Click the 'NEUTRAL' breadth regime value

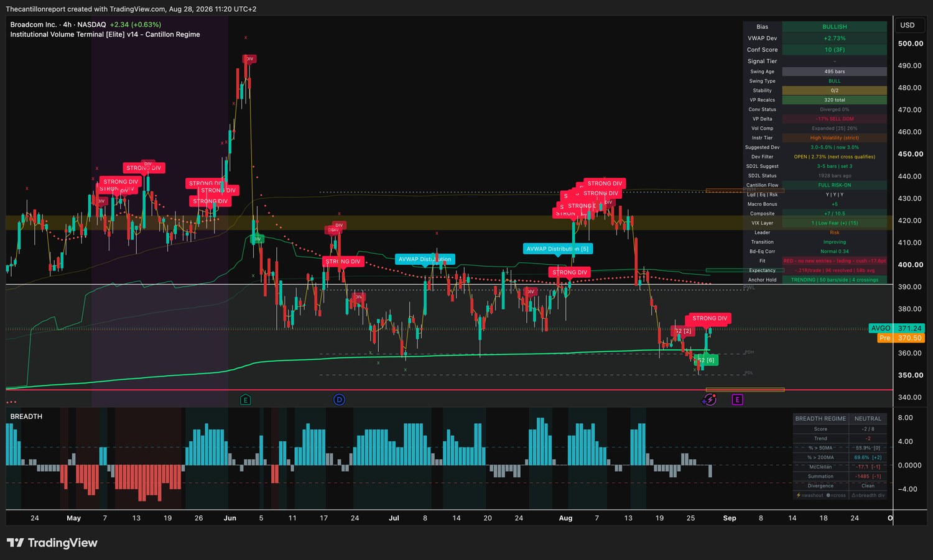[868, 419]
